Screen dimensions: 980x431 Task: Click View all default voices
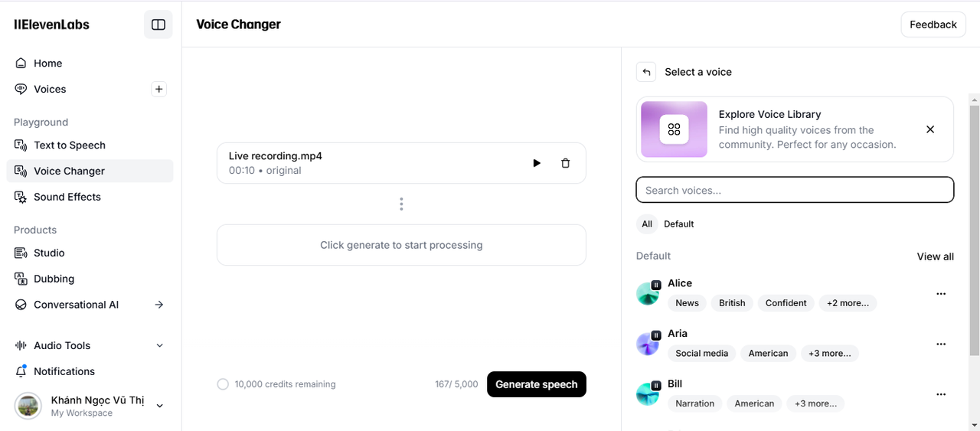(x=936, y=256)
